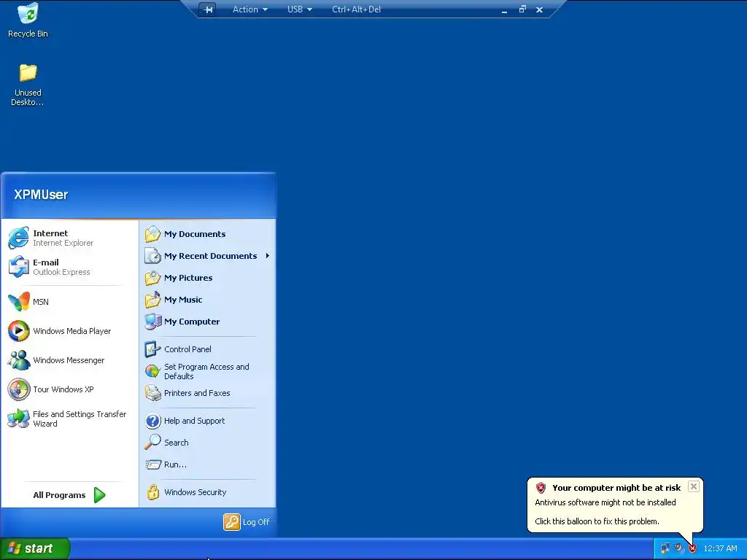Click the Start button
The width and height of the screenshot is (747, 560).
coord(35,548)
